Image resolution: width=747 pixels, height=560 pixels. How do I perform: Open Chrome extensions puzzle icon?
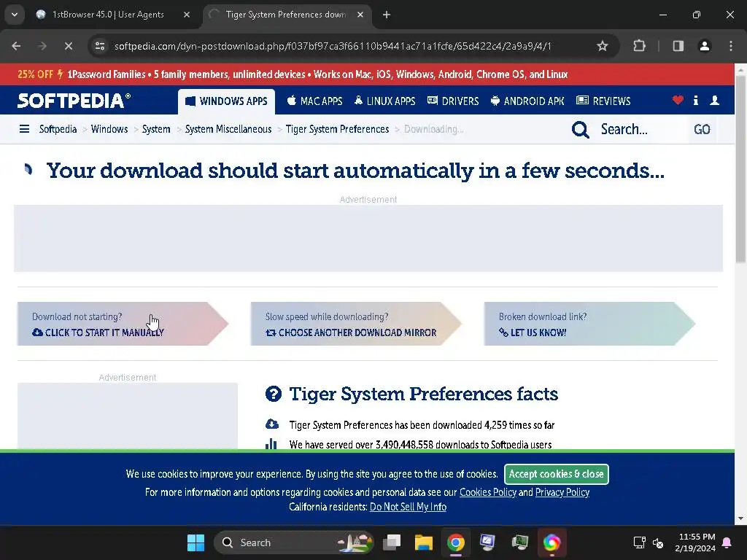(639, 46)
